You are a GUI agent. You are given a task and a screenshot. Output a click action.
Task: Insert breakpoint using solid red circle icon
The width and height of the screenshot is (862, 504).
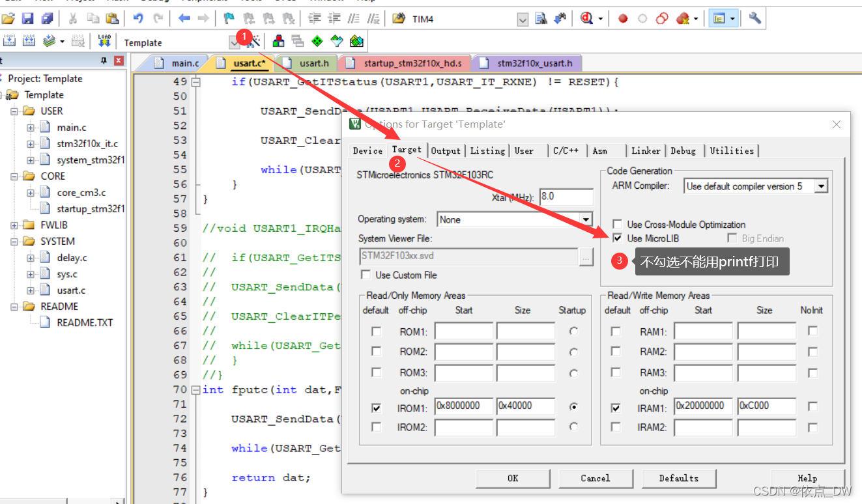tap(623, 19)
